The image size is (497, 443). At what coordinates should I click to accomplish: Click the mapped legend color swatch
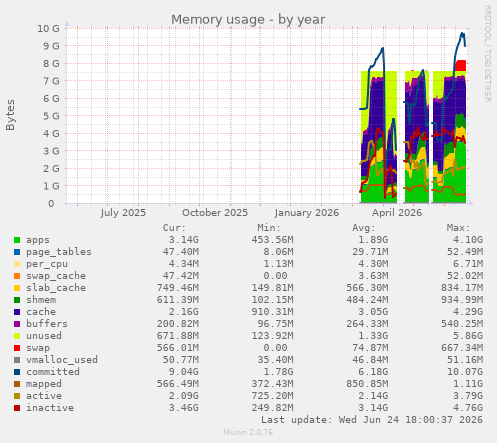click(x=17, y=384)
